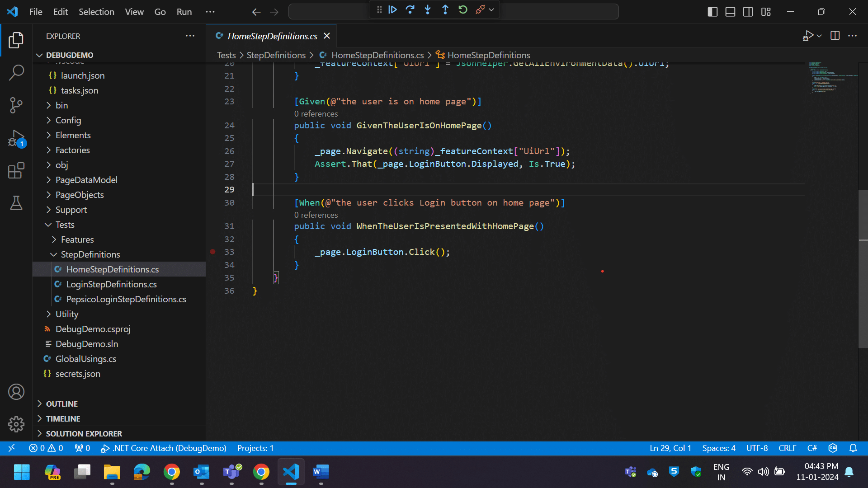This screenshot has height=488, width=868.
Task: Open editor More Actions ellipsis
Action: 853,36
